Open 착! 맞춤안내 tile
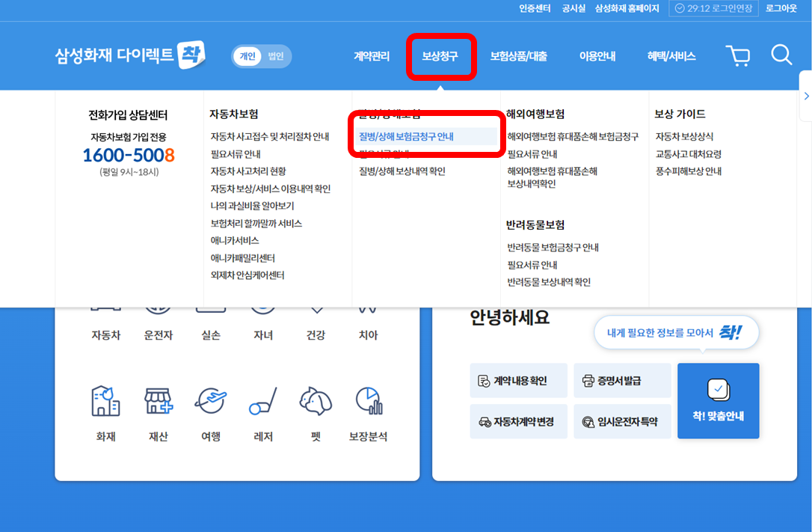Screen dimensions: 812x532 719,401
